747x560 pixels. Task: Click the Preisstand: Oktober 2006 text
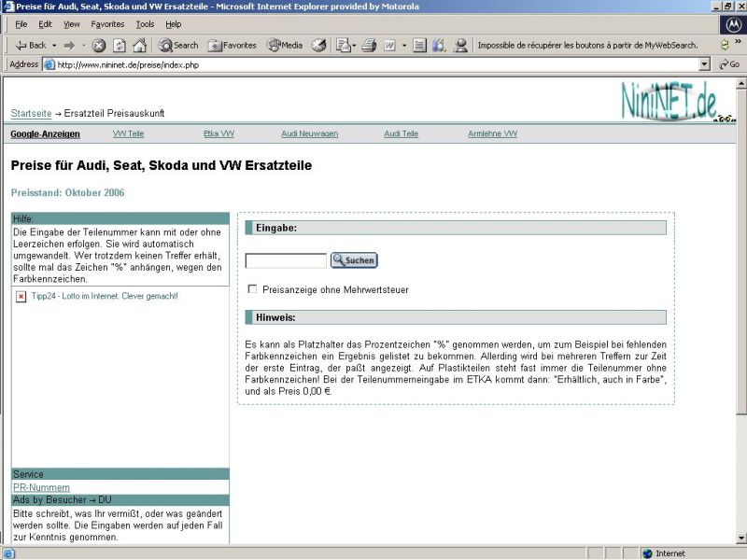67,192
